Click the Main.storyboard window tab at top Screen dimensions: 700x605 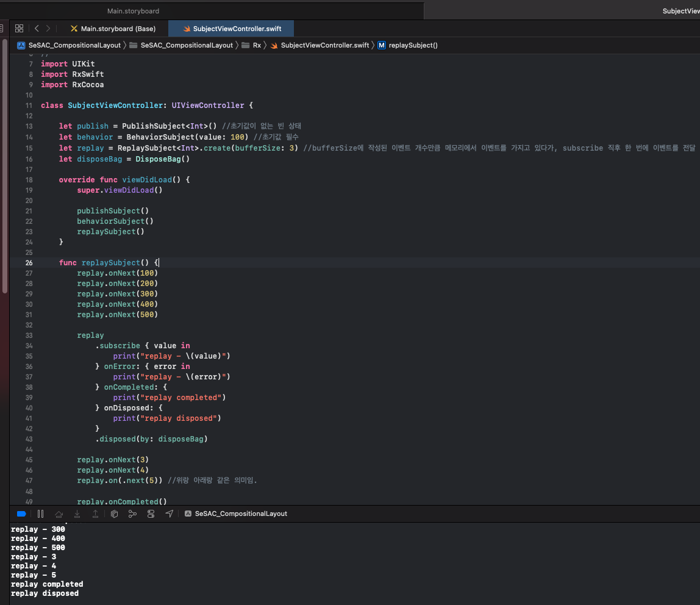pyautogui.click(x=133, y=11)
